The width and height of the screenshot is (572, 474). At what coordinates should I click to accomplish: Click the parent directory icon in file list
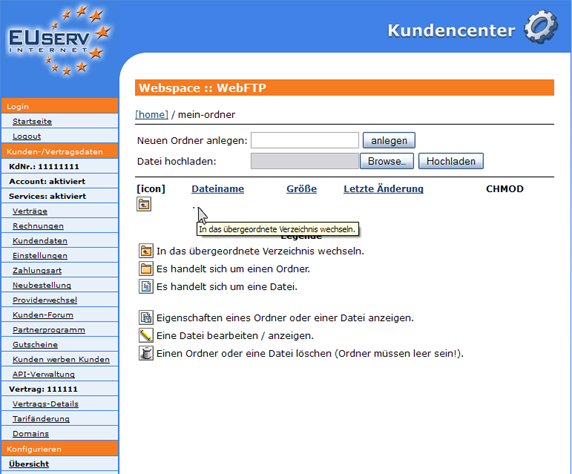(x=144, y=204)
